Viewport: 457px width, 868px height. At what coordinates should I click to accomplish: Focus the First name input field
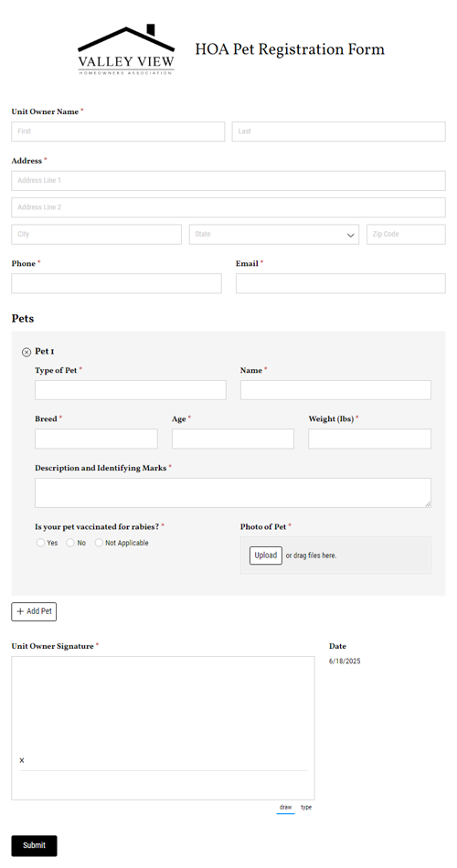[x=118, y=132]
